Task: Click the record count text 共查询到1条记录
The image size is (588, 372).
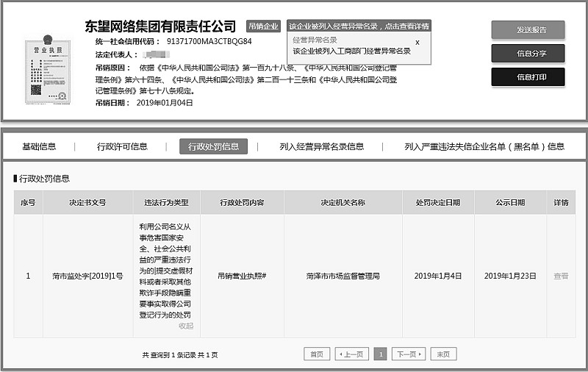Action: click(169, 355)
